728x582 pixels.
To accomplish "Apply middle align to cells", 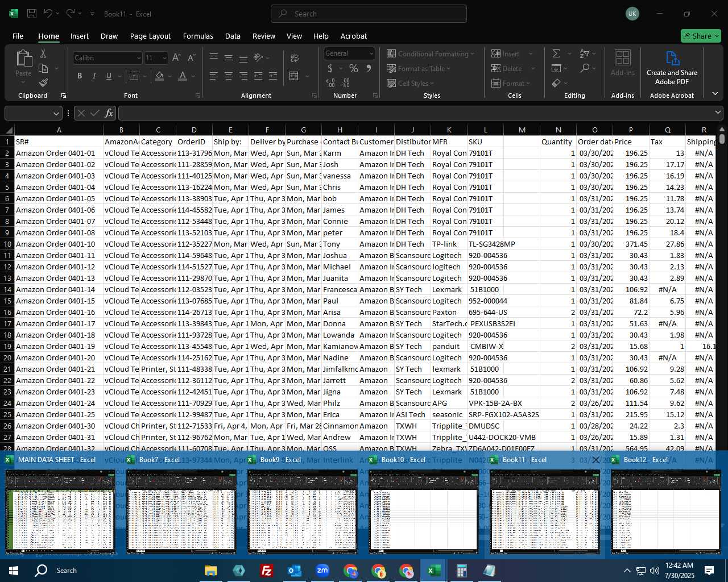I will (229, 57).
